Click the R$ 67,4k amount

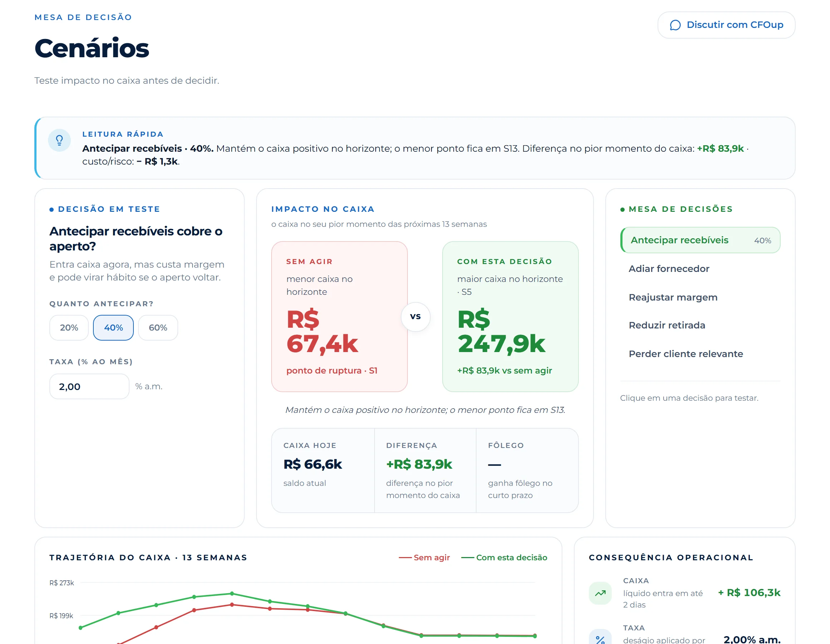click(x=322, y=332)
